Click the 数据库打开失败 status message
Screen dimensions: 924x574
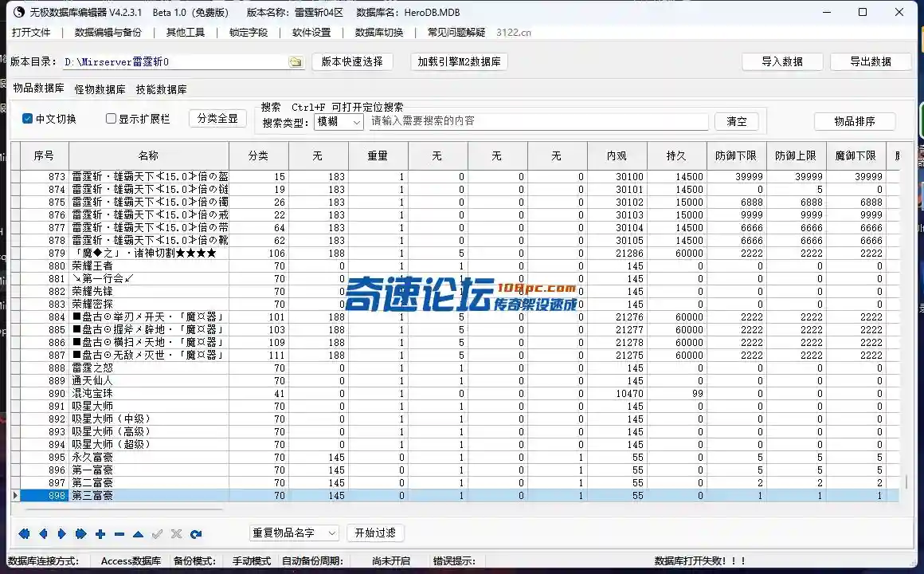click(x=700, y=561)
